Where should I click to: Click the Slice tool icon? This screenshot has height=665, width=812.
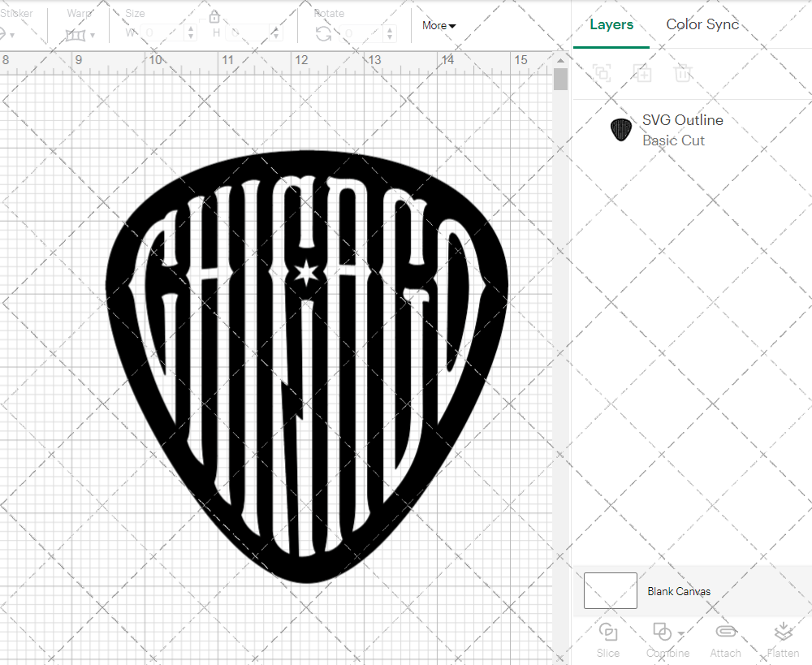tap(607, 632)
